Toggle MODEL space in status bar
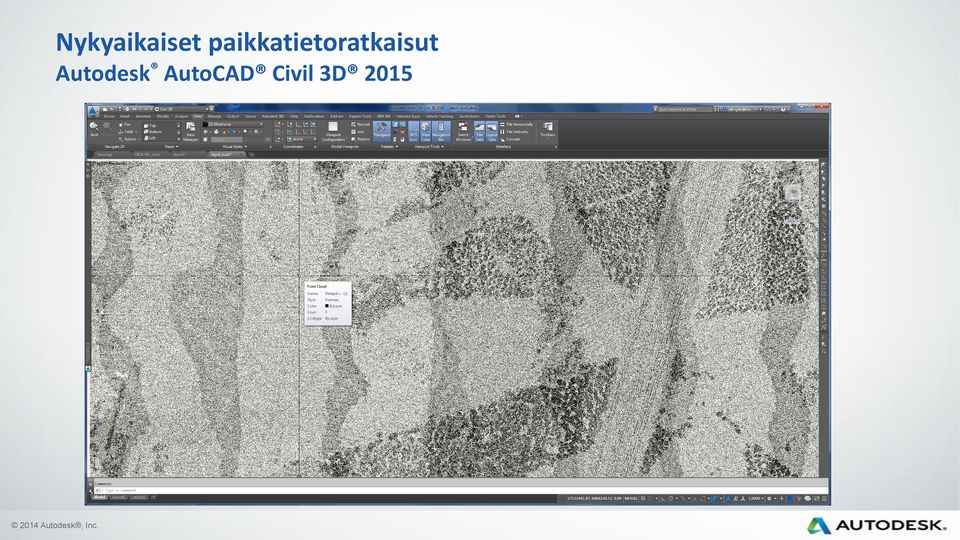The image size is (960, 540). pos(631,498)
